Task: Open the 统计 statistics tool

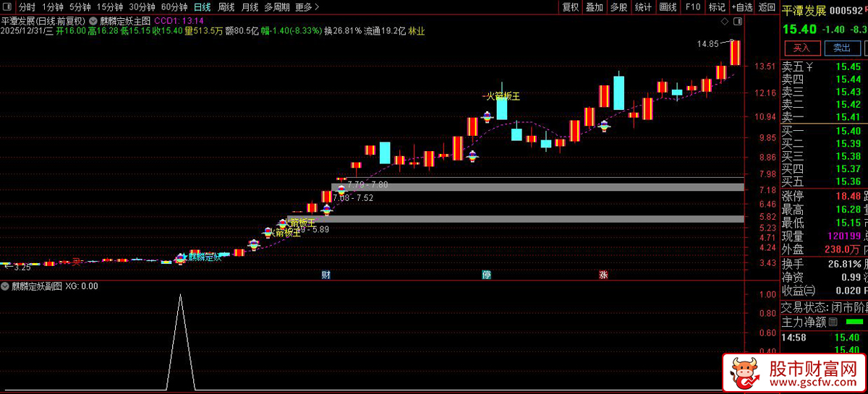Action: pyautogui.click(x=643, y=7)
